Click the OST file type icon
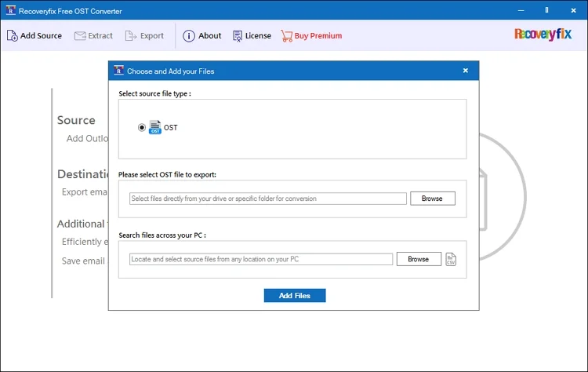The image size is (588, 372). pyautogui.click(x=155, y=127)
